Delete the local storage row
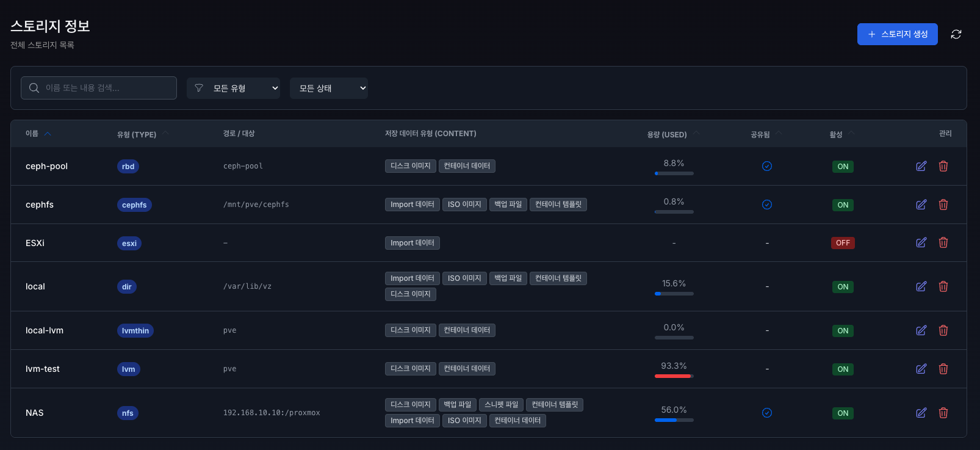Screen dimensions: 980x450 point(943,286)
